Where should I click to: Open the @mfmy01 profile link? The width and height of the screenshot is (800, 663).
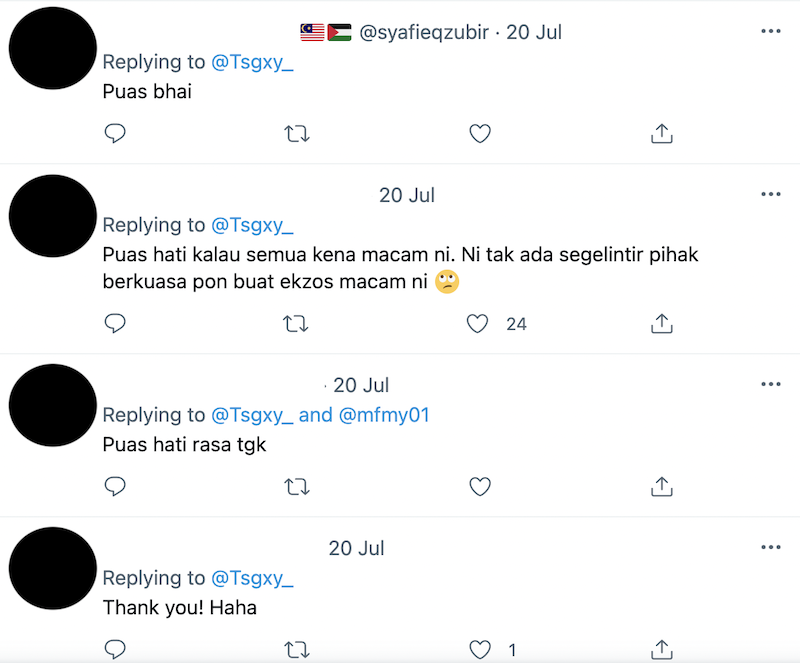[x=384, y=414]
